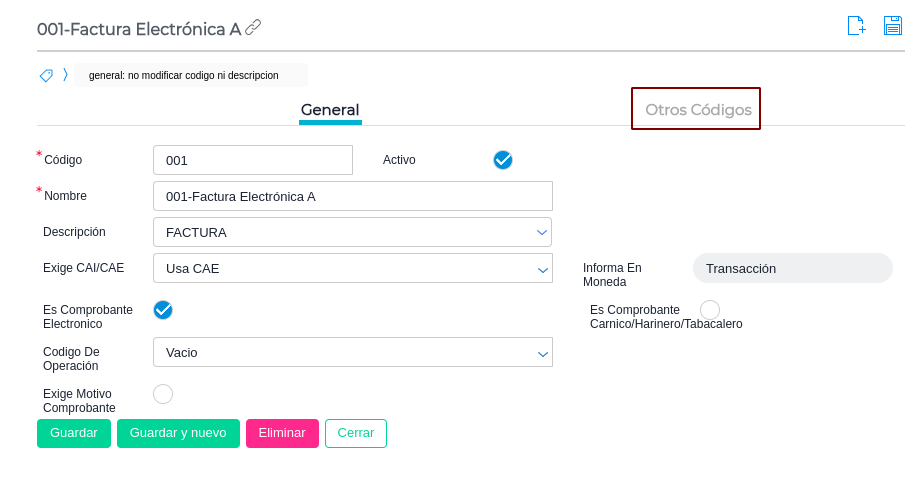Click the Guardar y nuevo button
The image size is (905, 478).
pos(178,433)
